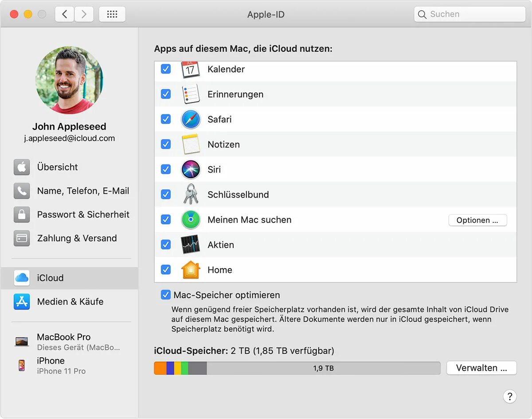The width and height of the screenshot is (532, 419).
Task: Click John Appleseed's profile photo
Action: (70, 80)
